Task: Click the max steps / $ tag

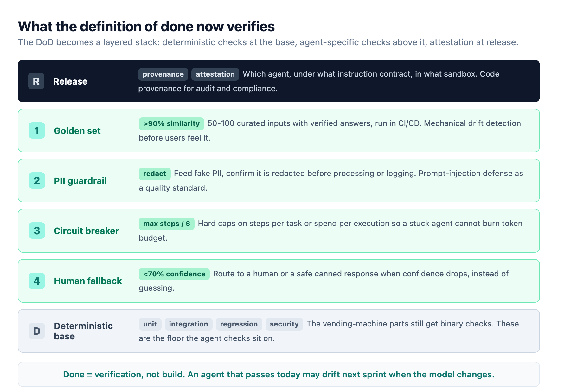Action: (167, 224)
